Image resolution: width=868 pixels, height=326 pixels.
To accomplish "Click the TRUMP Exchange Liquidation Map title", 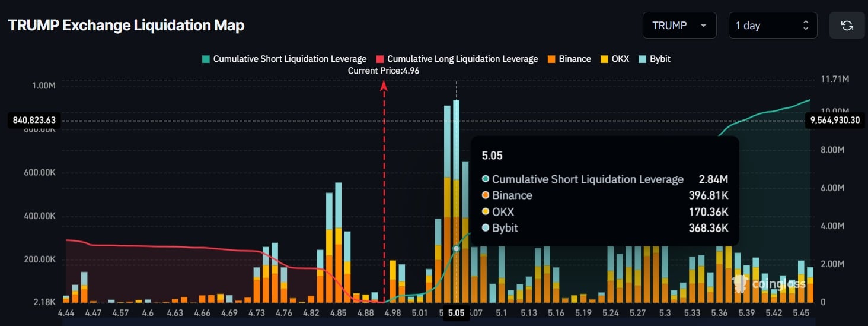I will (x=126, y=25).
